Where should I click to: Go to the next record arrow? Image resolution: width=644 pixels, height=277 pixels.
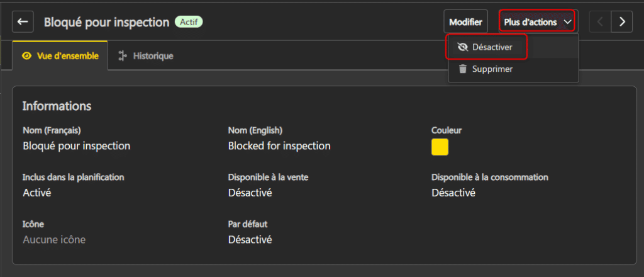[x=621, y=22]
